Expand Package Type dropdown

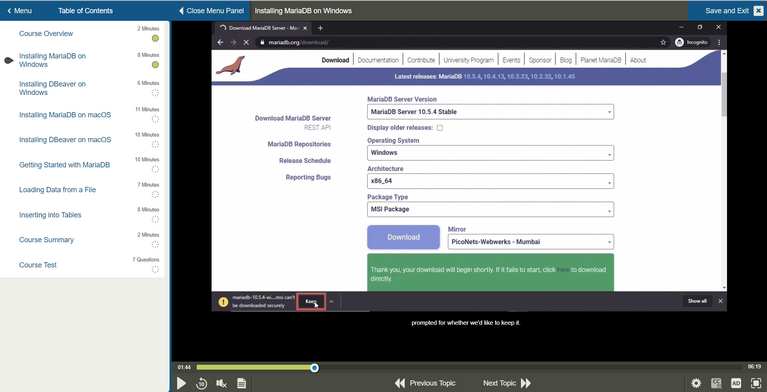(490, 209)
